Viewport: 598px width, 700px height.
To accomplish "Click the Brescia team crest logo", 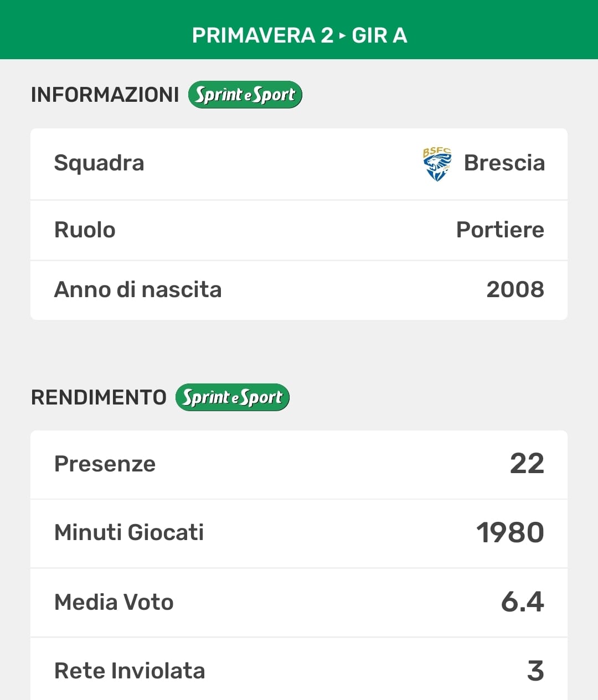I will (x=437, y=164).
